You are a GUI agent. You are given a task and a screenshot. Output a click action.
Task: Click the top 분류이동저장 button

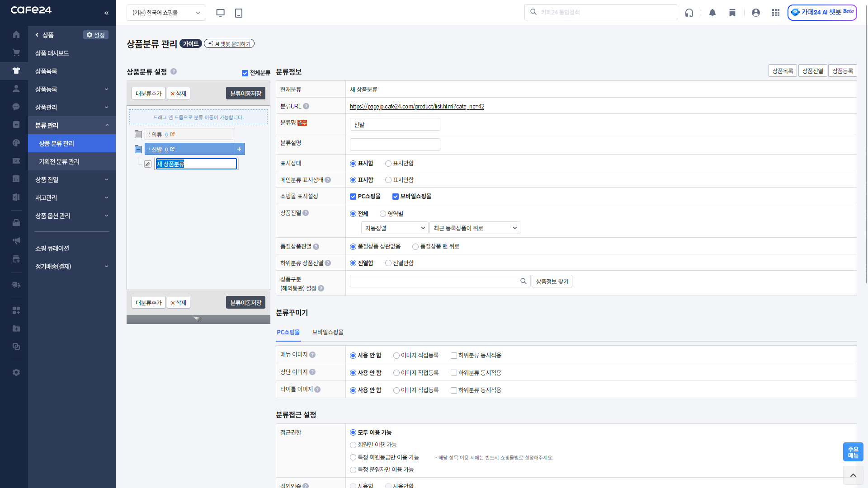point(245,94)
